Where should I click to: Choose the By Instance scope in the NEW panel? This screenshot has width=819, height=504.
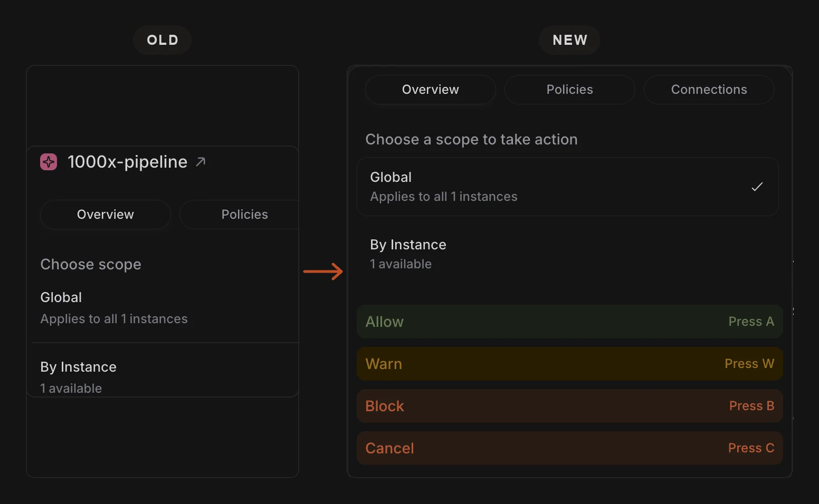568,254
